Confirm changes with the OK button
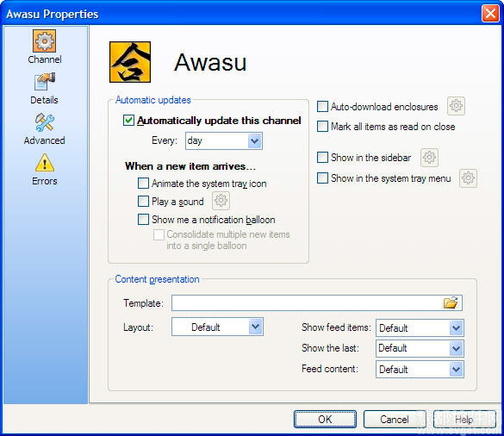Viewport: 504px width, 436px height. (325, 419)
